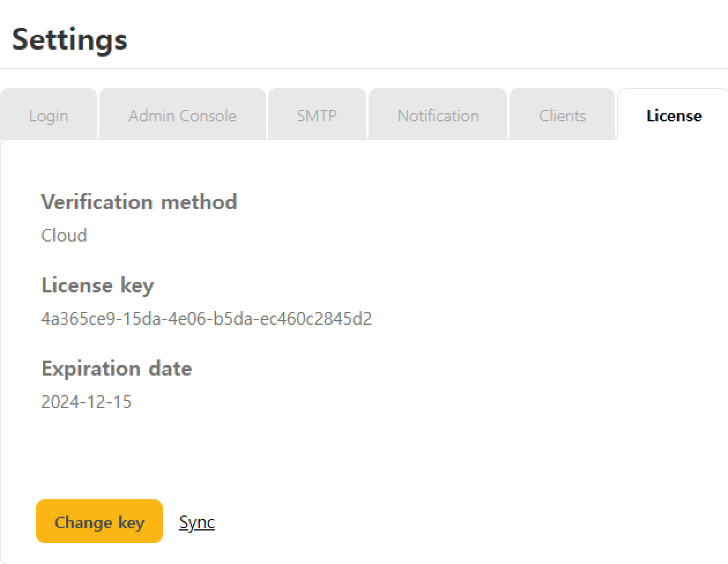Switch to the Admin Console tab
The height and width of the screenshot is (564, 728).
point(182,116)
